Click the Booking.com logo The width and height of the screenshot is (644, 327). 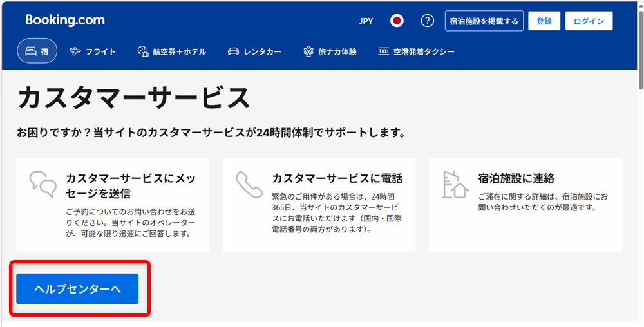(x=65, y=20)
